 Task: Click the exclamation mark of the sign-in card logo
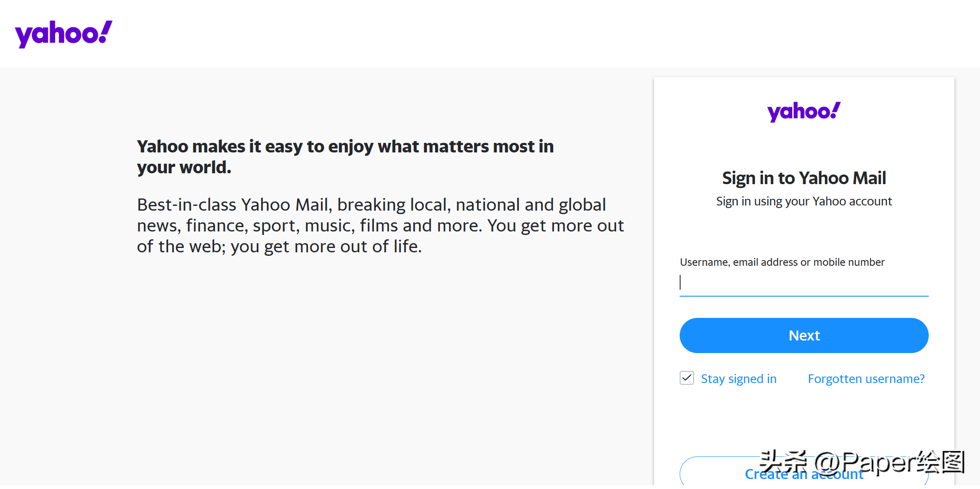pos(835,110)
